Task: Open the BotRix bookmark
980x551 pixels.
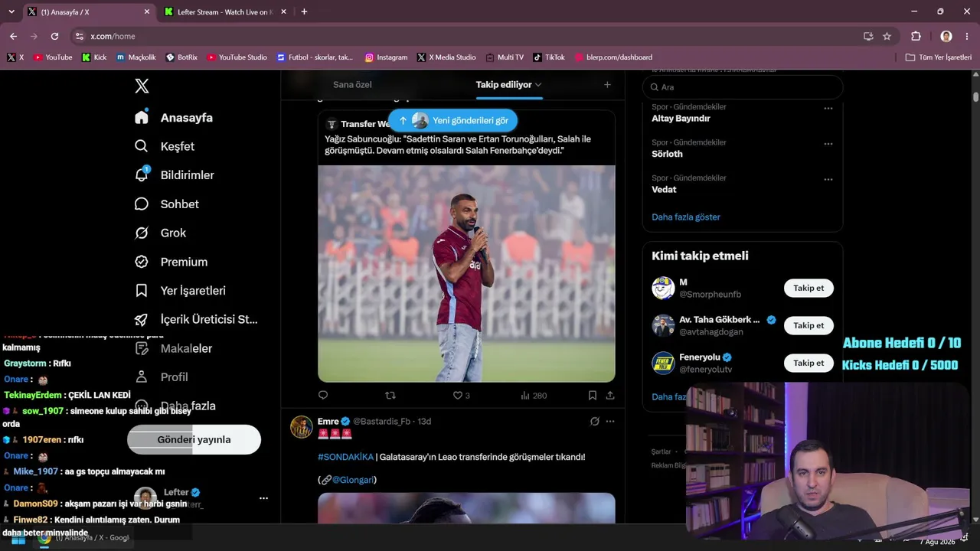Action: 181,57
